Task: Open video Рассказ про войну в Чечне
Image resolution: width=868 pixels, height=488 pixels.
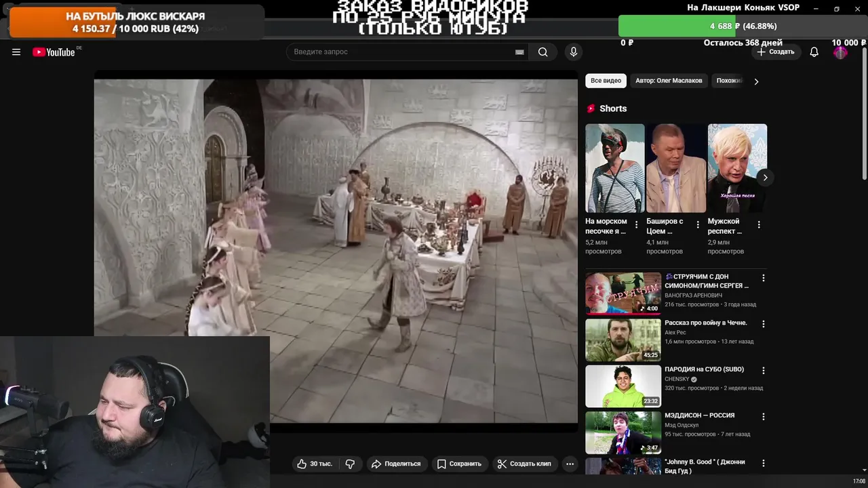Action: pyautogui.click(x=706, y=323)
